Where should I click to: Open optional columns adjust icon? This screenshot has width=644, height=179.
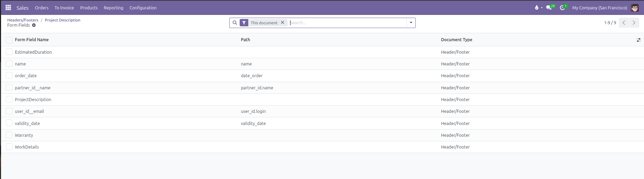(638, 40)
